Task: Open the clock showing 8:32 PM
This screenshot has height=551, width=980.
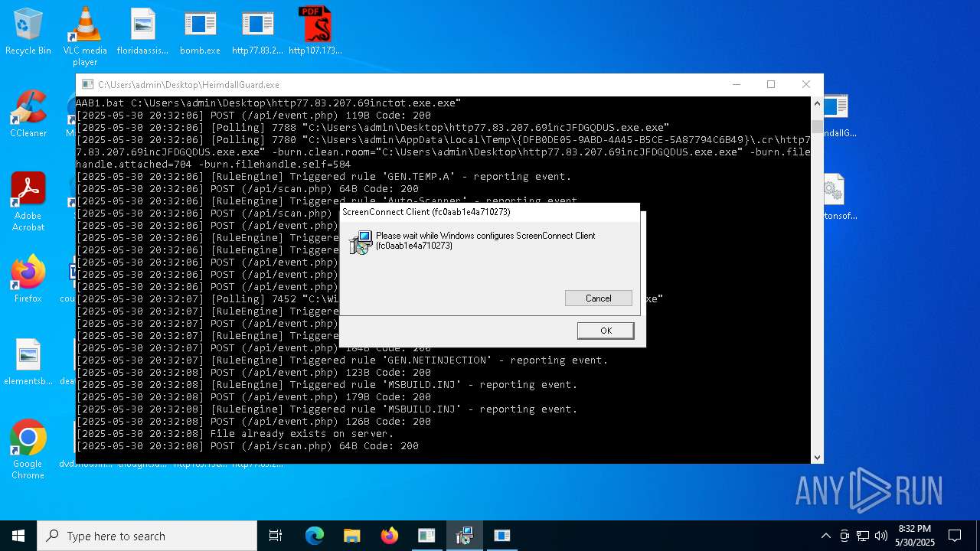Action: 915,536
